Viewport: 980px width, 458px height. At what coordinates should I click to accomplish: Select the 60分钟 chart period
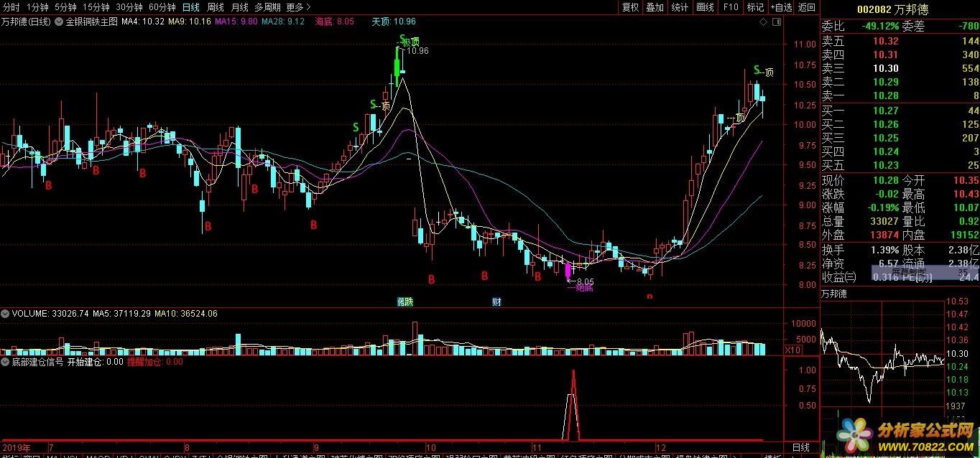click(162, 7)
